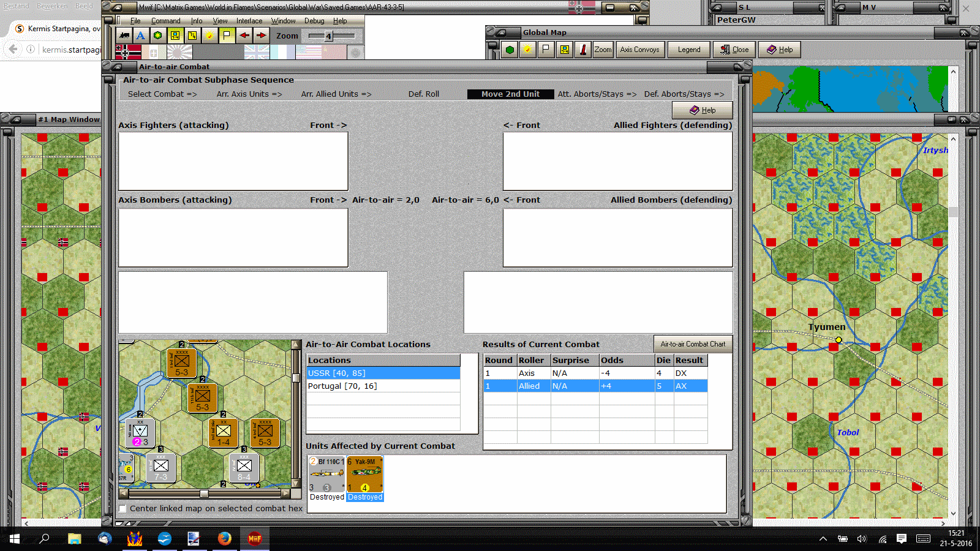Click the Zoom button in Global Map toolbar
Image resolution: width=980 pixels, height=551 pixels.
click(x=603, y=50)
